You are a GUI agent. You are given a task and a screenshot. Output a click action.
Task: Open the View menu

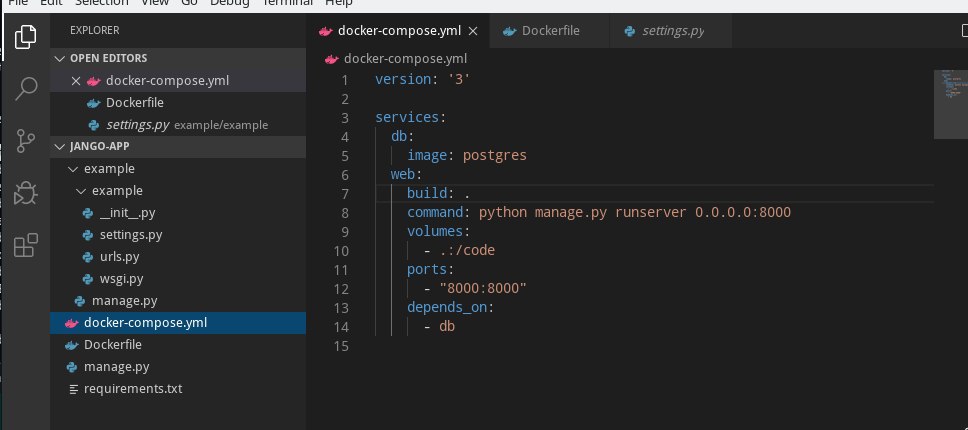click(x=154, y=3)
